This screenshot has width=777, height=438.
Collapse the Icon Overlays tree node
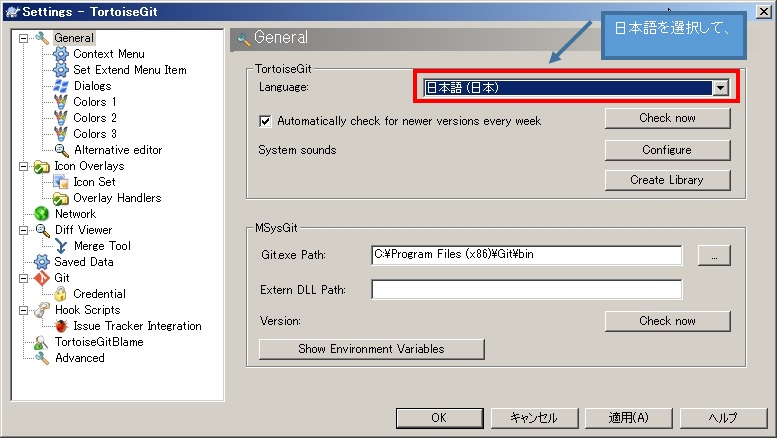click(23, 166)
